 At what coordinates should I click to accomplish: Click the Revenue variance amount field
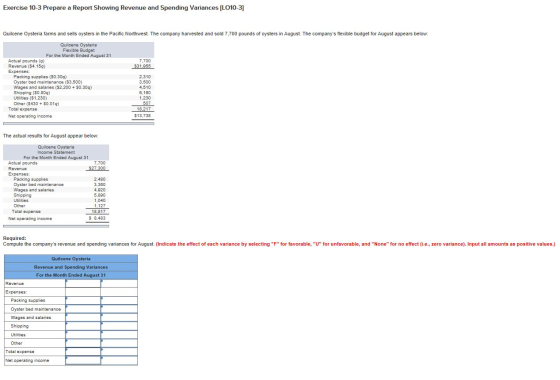pyautogui.click(x=83, y=284)
